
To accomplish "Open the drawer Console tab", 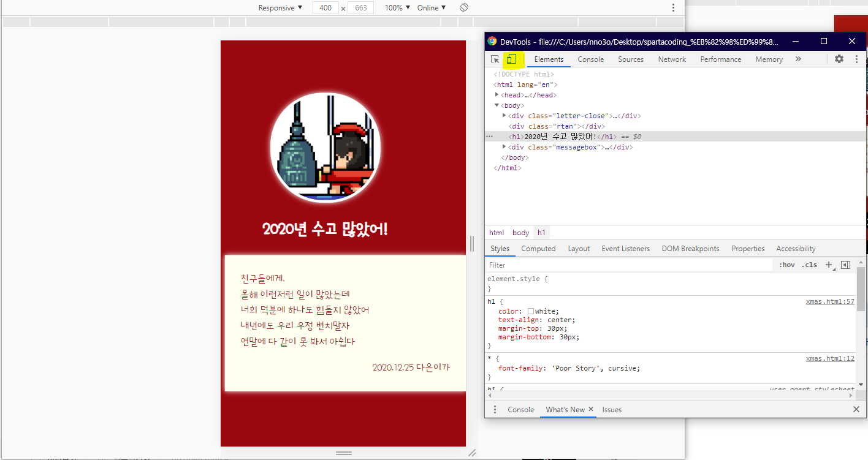I will click(x=520, y=409).
